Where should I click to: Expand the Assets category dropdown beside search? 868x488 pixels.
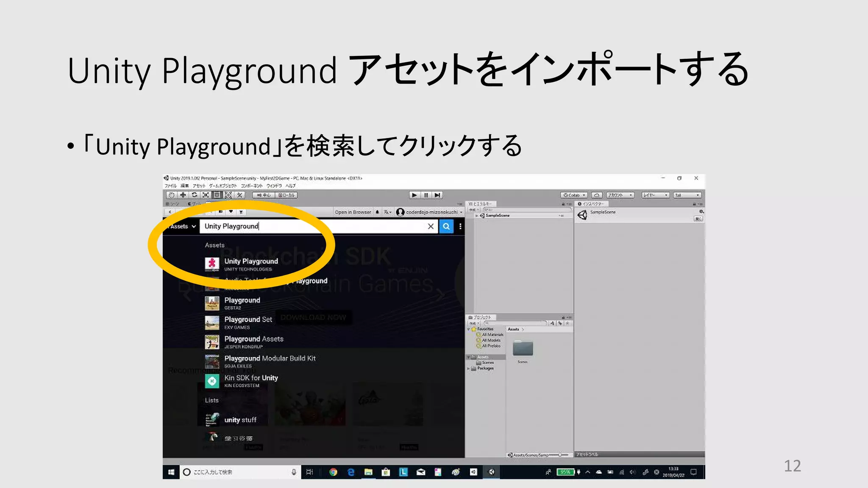coord(182,226)
